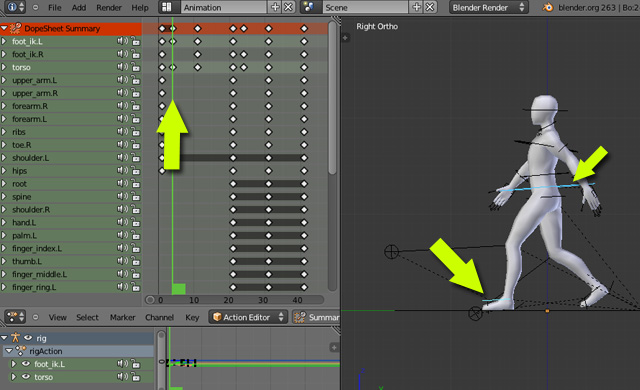The image size is (640, 390).
Task: Open the Add menu
Action: click(79, 8)
